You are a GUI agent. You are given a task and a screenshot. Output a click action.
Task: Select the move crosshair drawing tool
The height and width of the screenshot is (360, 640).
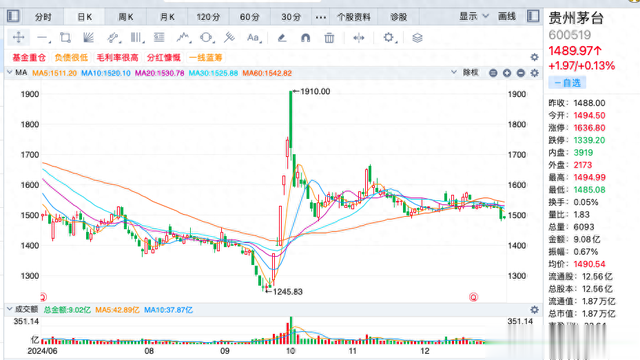pos(18,38)
